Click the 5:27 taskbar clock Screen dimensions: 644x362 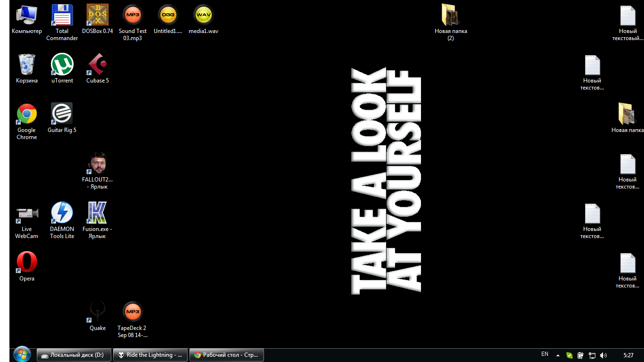[x=628, y=355]
